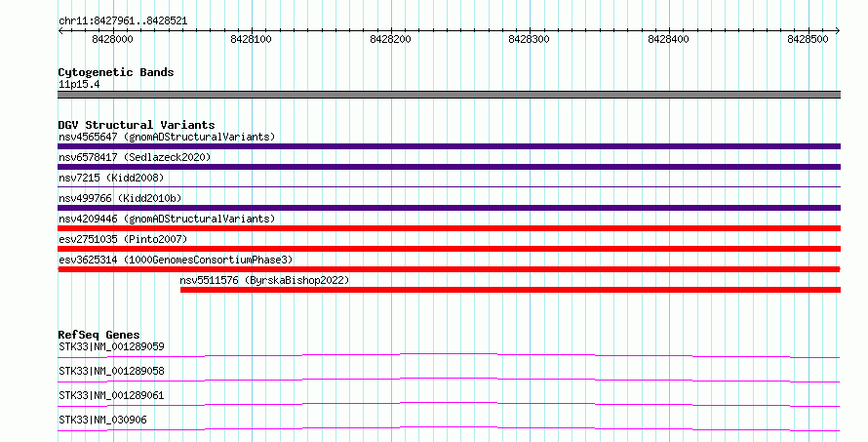Click the red bar under esv2751035
868x442 pixels.
pyautogui.click(x=449, y=249)
